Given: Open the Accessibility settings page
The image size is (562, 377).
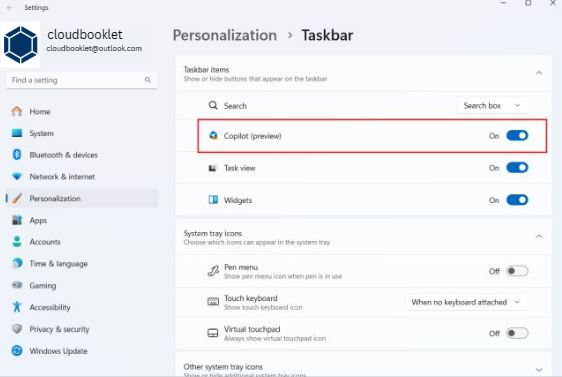Looking at the screenshot, I should [82, 307].
